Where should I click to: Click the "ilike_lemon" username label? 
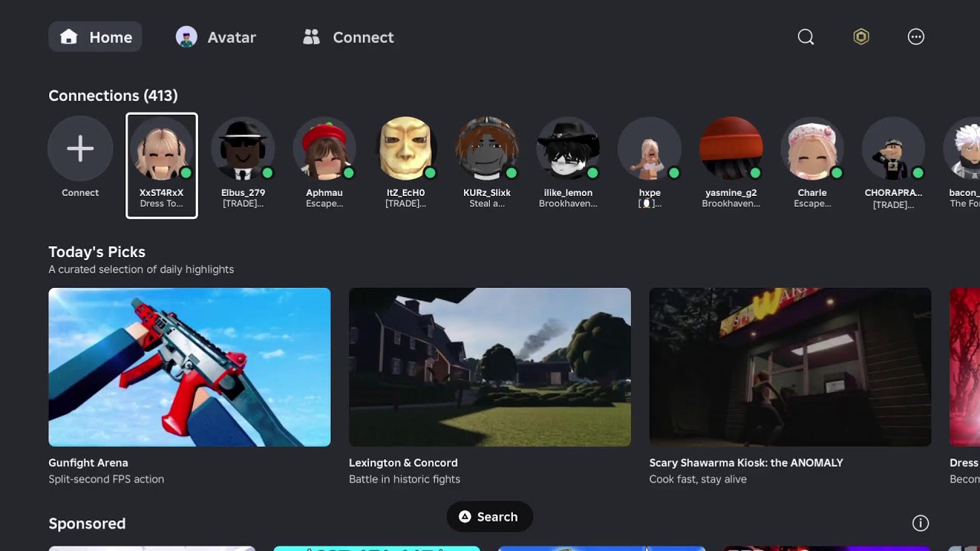pos(567,193)
